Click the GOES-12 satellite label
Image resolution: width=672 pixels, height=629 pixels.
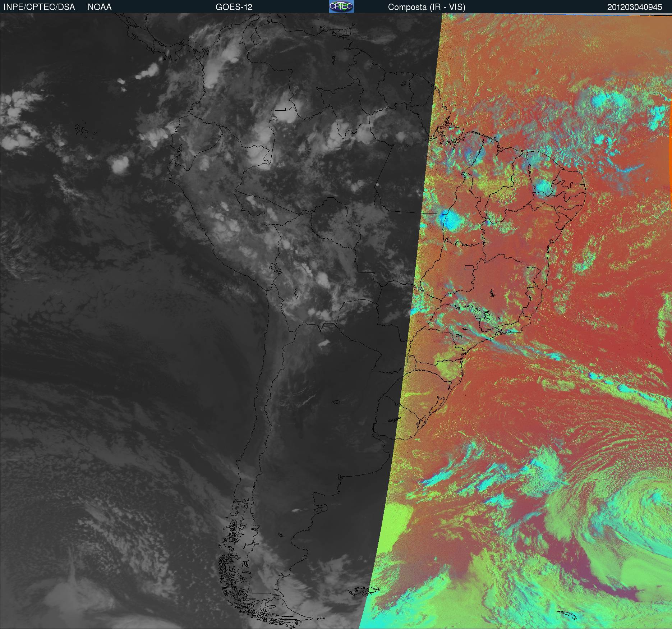point(234,7)
